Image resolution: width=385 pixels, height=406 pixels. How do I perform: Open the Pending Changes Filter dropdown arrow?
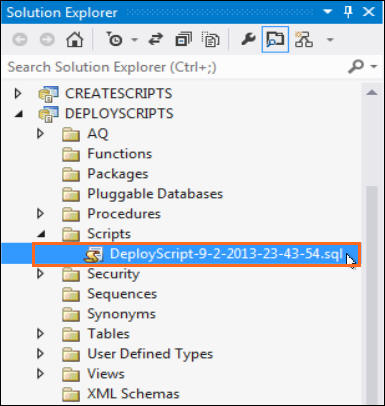pyautogui.click(x=134, y=40)
